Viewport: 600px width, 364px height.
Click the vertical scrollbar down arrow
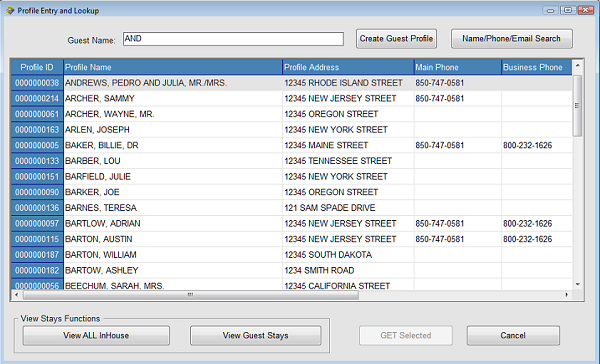pyautogui.click(x=577, y=284)
